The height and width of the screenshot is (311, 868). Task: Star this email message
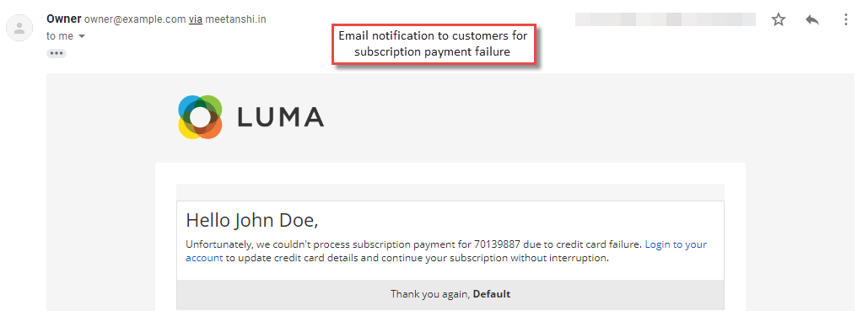779,20
